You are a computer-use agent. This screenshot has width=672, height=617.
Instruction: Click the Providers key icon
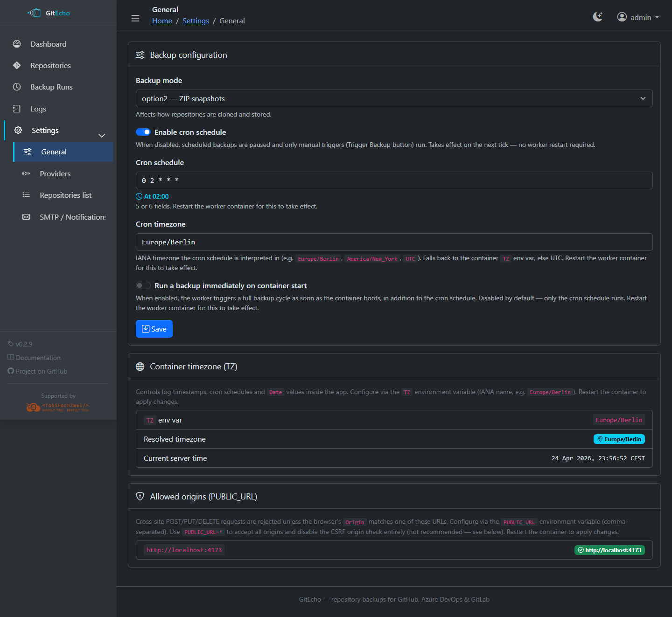[x=26, y=173]
